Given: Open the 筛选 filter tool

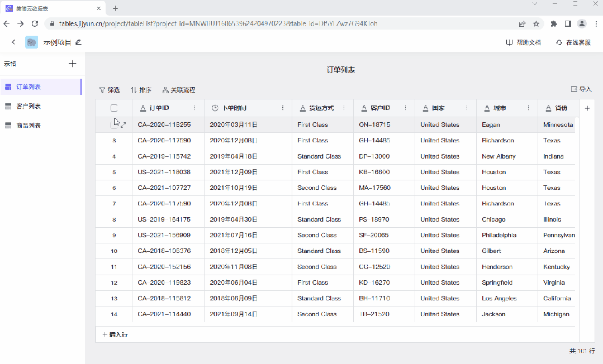Looking at the screenshot, I should [x=110, y=90].
